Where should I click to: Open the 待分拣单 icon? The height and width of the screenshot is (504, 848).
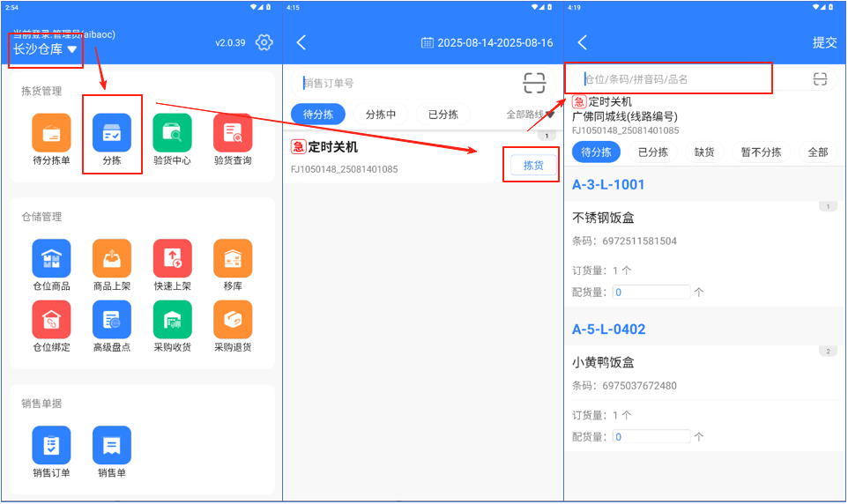click(x=51, y=134)
